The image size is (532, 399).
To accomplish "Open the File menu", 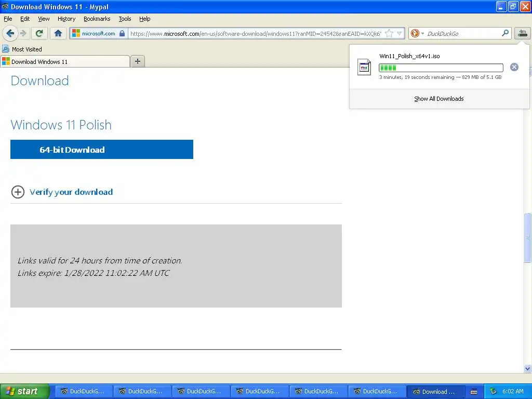I will [8, 19].
